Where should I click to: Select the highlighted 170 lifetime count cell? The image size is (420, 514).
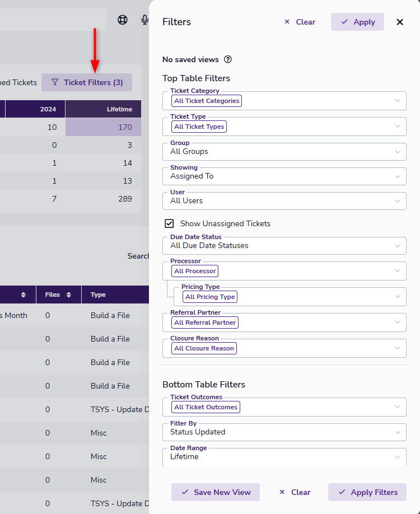(104, 127)
